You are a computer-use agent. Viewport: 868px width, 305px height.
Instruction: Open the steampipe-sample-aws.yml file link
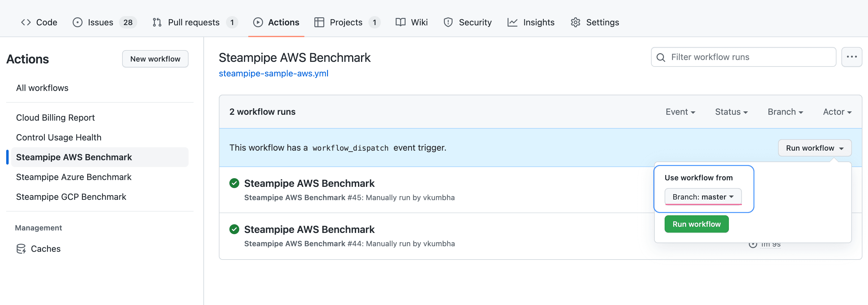(273, 74)
